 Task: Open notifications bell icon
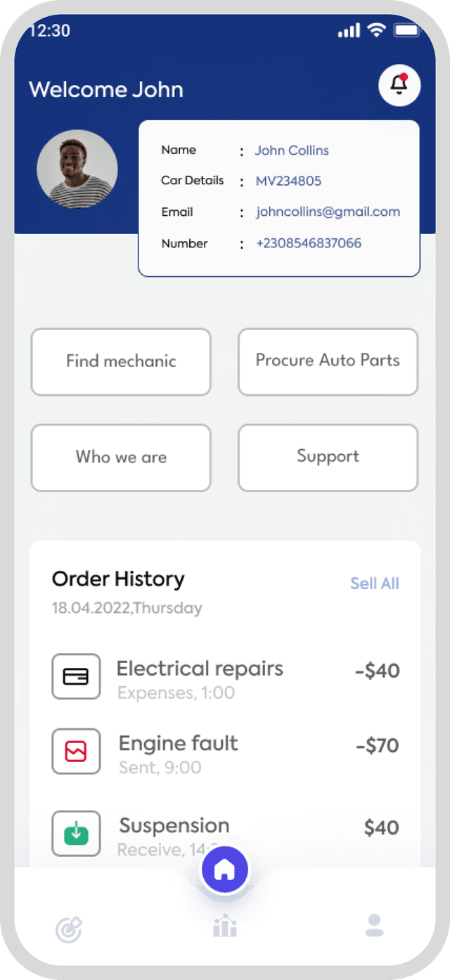coord(399,85)
